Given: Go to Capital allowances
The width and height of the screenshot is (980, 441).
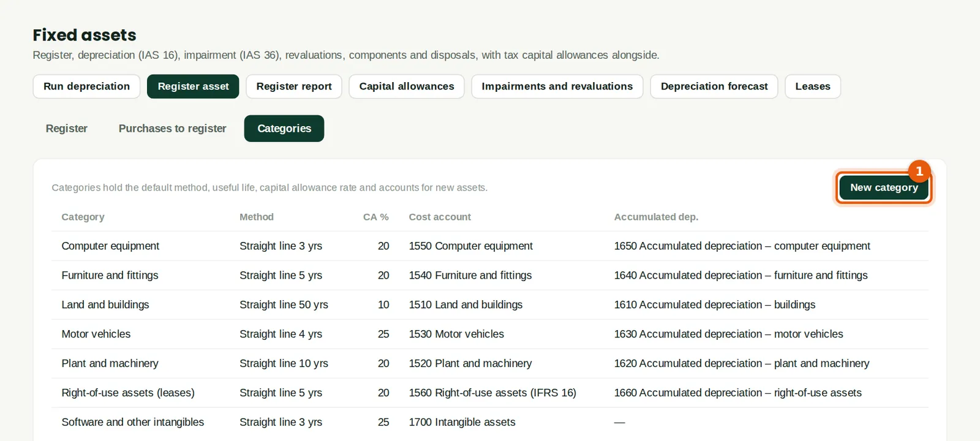Looking at the screenshot, I should (407, 86).
